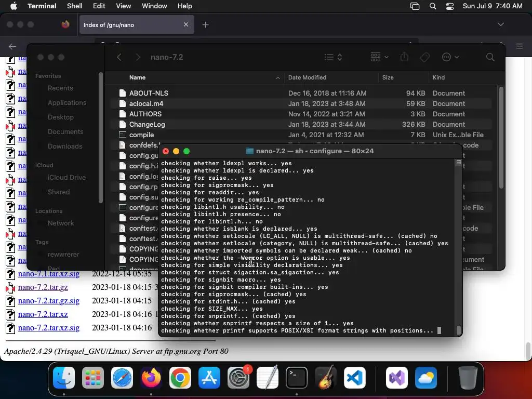
Task: Launch GarageBand from the Dock
Action: coord(326,378)
